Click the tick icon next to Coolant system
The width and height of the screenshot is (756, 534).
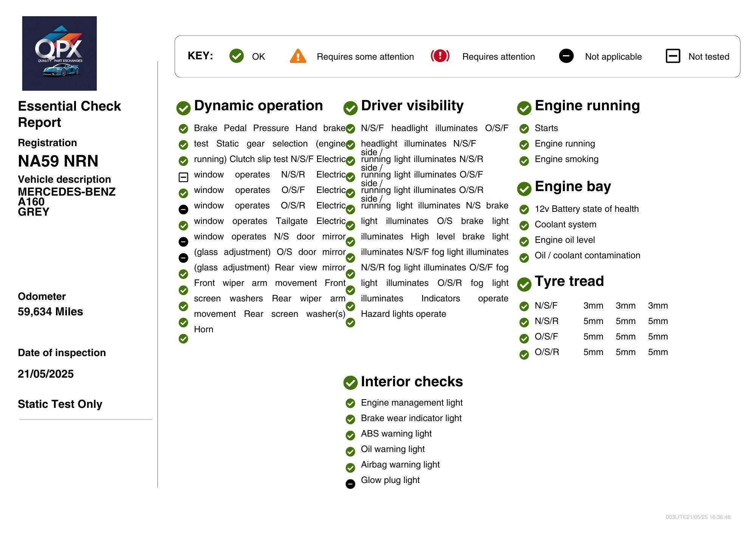pos(524,226)
